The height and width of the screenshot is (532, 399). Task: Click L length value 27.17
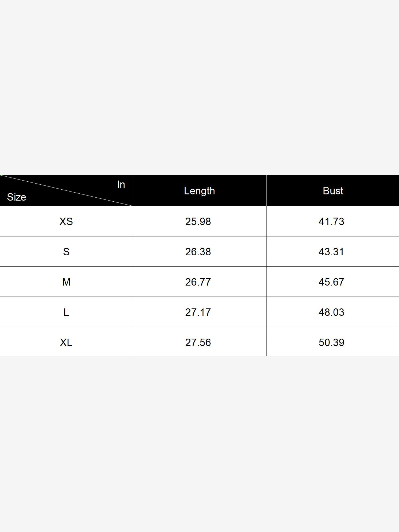[x=198, y=312]
